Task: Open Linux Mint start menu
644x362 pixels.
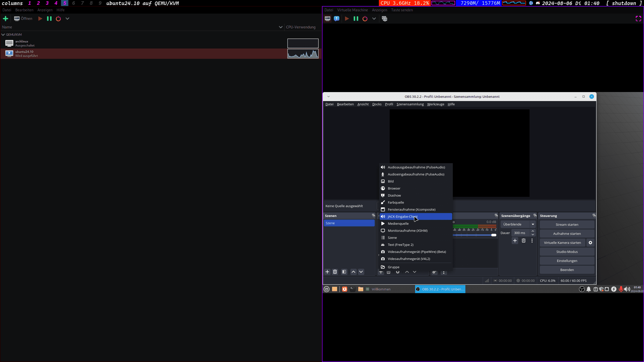Action: pyautogui.click(x=327, y=289)
